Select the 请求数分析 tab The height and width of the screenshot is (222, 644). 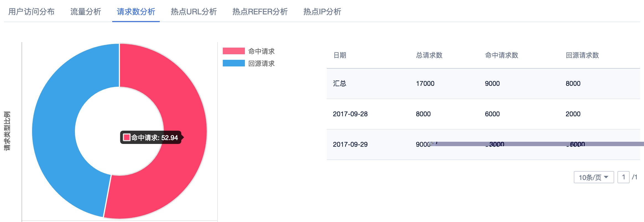point(136,12)
